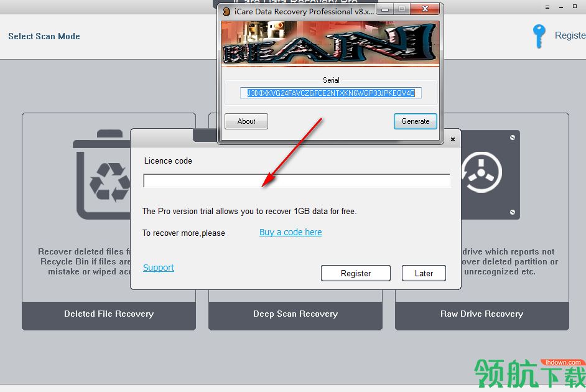
Task: Select the Serial code text field
Action: 331,93
